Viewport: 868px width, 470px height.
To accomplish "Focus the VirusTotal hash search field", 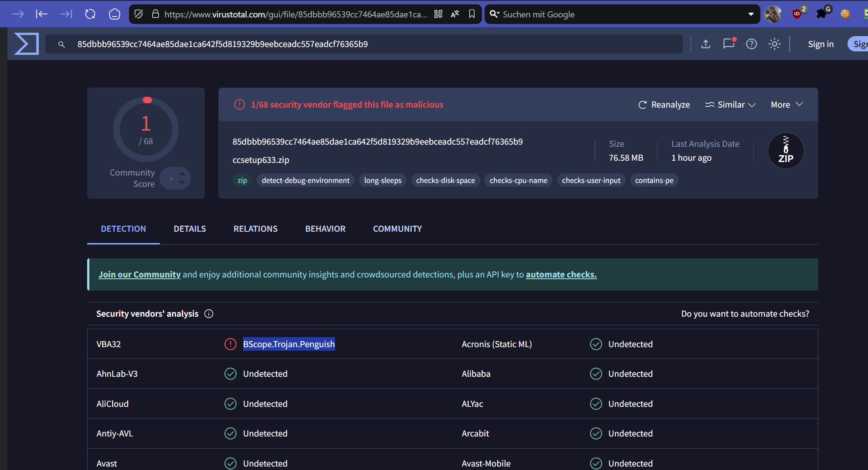I will coord(364,44).
